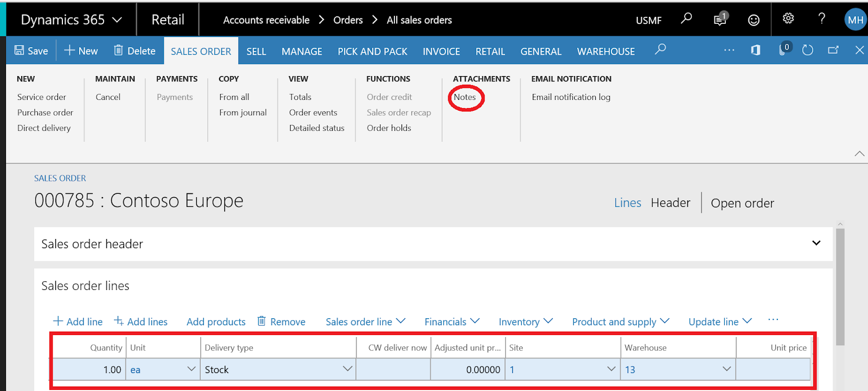868x391 pixels.
Task: Click the Add line link
Action: click(78, 321)
